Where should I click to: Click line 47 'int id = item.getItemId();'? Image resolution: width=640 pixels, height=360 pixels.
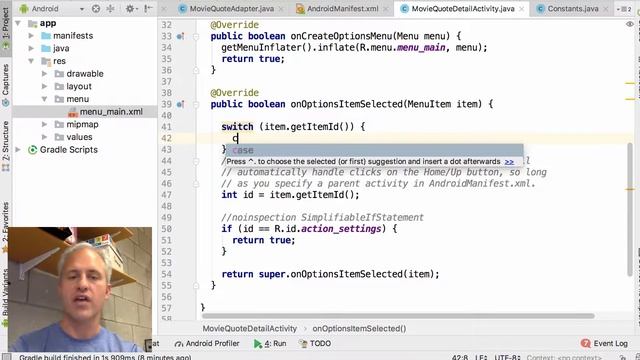[x=290, y=195]
